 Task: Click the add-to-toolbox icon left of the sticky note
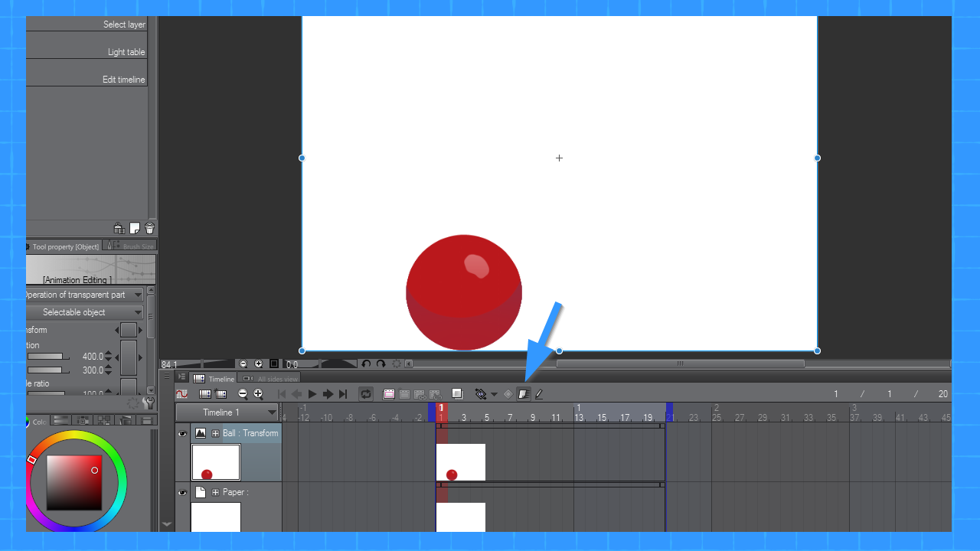[119, 228]
